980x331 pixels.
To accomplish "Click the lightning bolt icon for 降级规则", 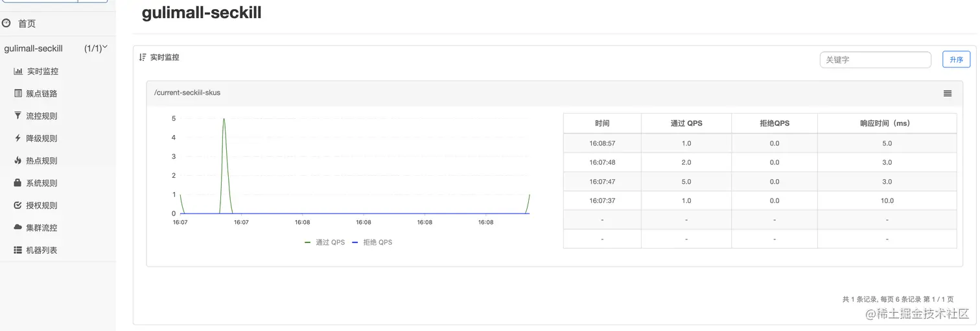I will pyautogui.click(x=18, y=138).
